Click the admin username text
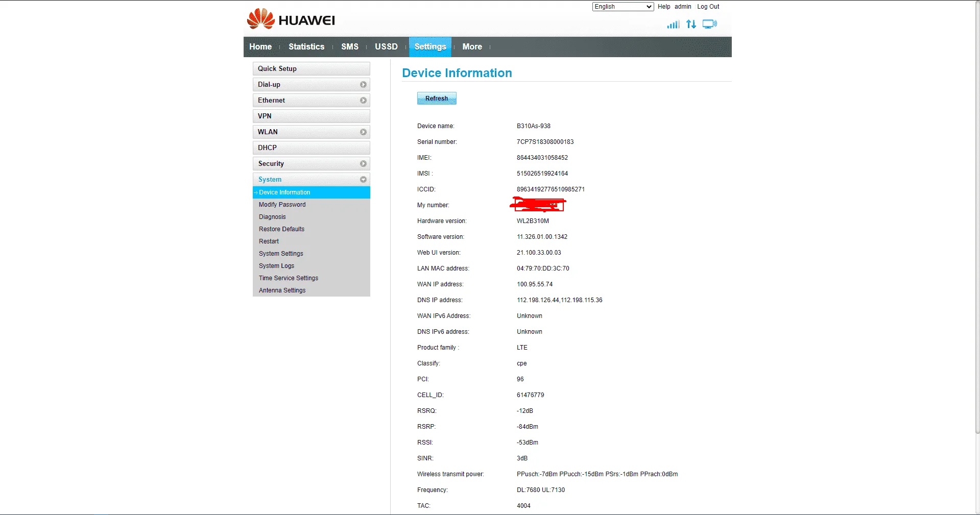 coord(683,7)
